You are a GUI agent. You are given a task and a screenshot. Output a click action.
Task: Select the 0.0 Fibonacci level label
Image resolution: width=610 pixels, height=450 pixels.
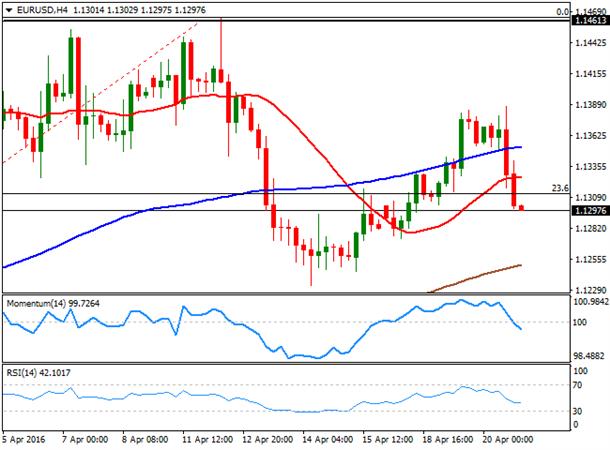(x=562, y=12)
